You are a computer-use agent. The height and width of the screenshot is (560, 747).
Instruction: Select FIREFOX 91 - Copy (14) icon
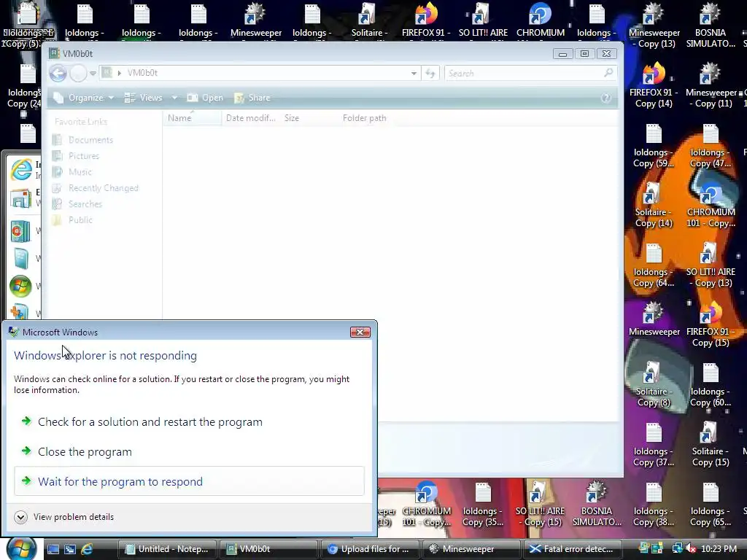pos(654,86)
